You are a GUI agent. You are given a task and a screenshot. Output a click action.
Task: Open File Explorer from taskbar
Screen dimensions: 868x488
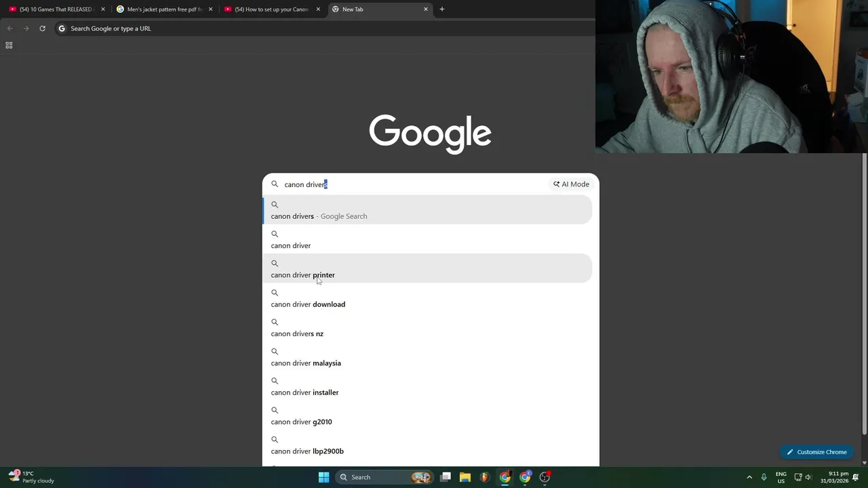(465, 477)
